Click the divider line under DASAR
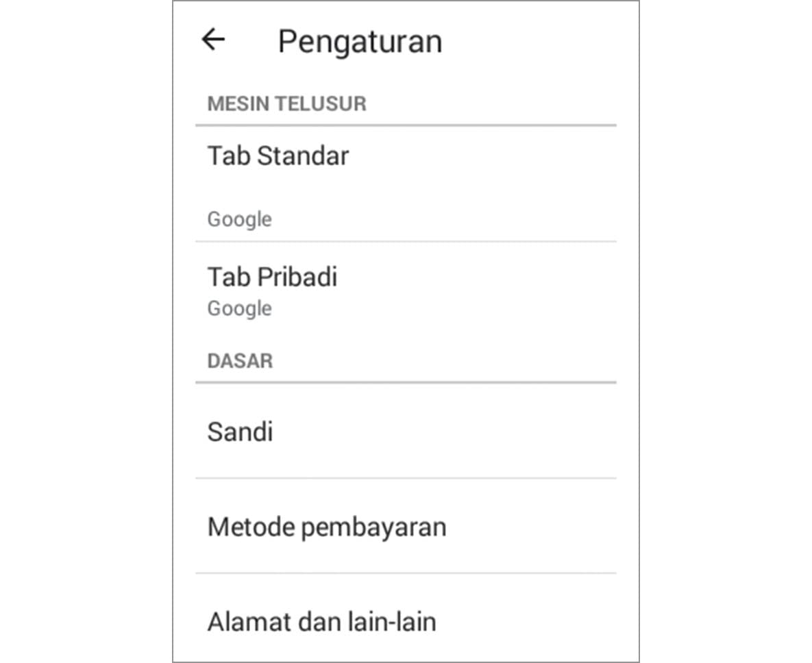The image size is (812, 663). pyautogui.click(x=406, y=382)
